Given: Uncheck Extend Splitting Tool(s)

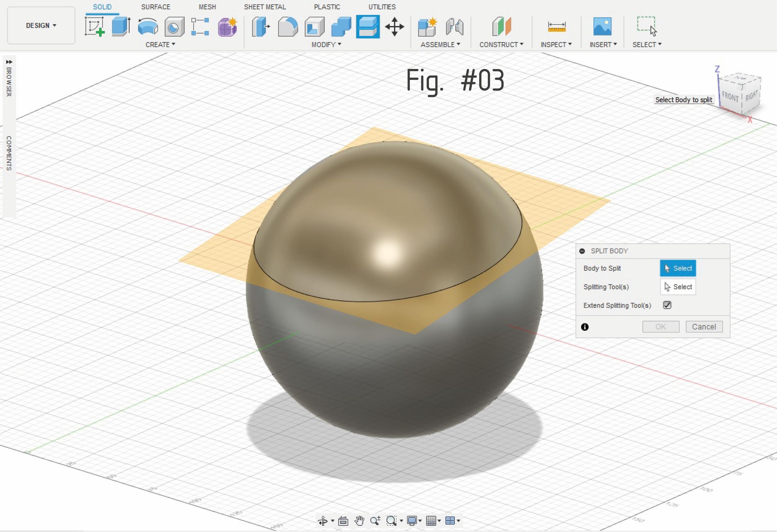Looking at the screenshot, I should click(667, 305).
